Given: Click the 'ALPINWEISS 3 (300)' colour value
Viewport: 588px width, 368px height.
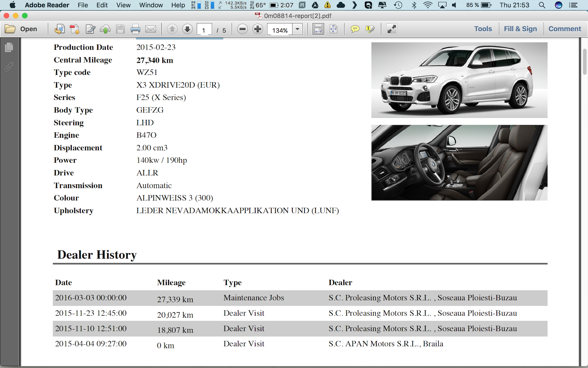Looking at the screenshot, I should [175, 198].
